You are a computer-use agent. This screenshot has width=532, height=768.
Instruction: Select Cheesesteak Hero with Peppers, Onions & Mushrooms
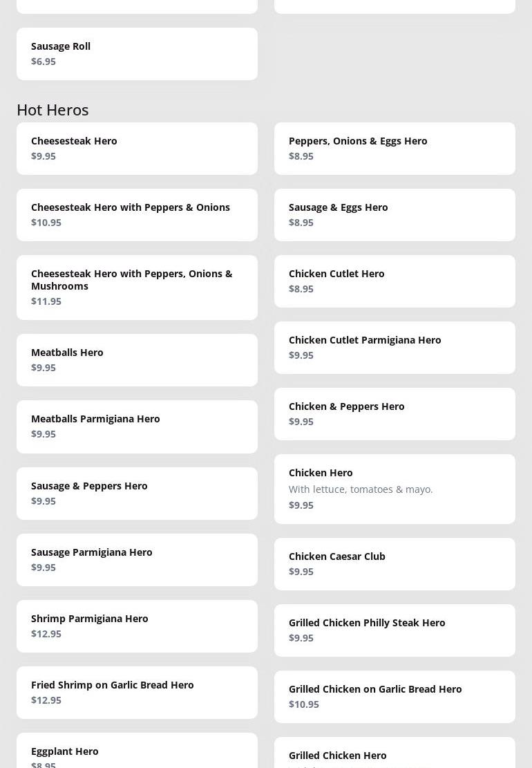click(x=137, y=288)
